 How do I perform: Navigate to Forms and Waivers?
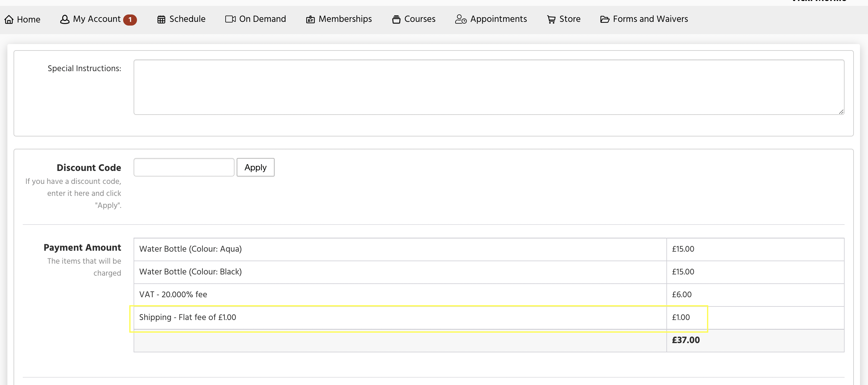coord(650,19)
